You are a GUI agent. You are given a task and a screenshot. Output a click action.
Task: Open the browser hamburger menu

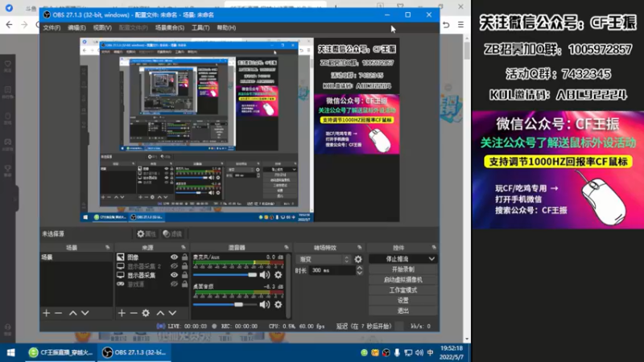pos(460,25)
